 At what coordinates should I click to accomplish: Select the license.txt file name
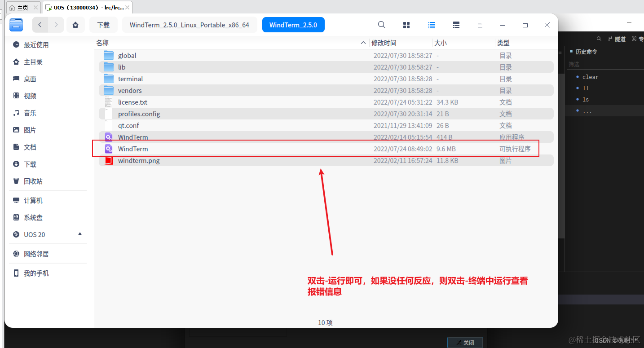[x=132, y=102]
